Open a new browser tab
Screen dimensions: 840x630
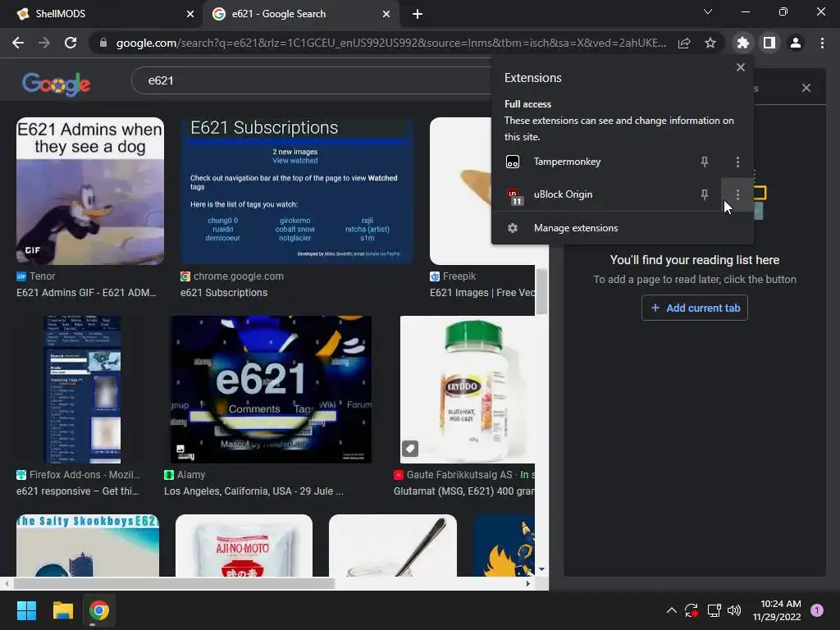(418, 14)
